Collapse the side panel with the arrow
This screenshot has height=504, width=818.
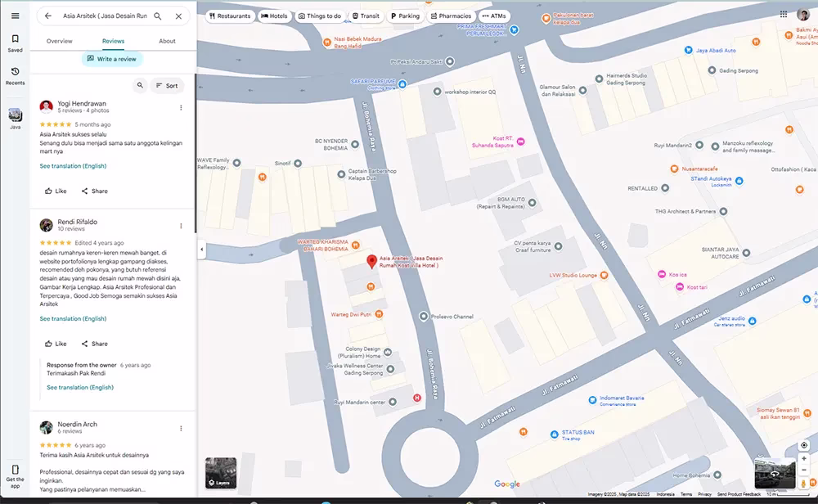[201, 249]
